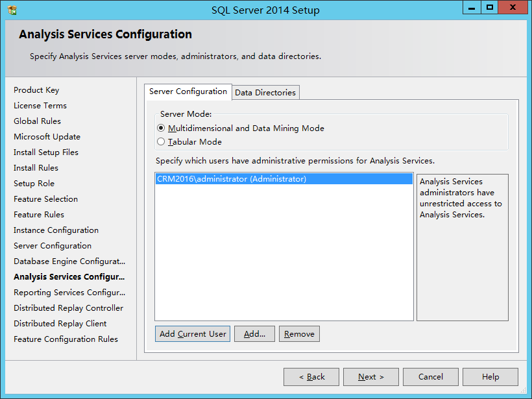Click Feature Rules step in sidebar
The height and width of the screenshot is (399, 532).
[x=39, y=215]
